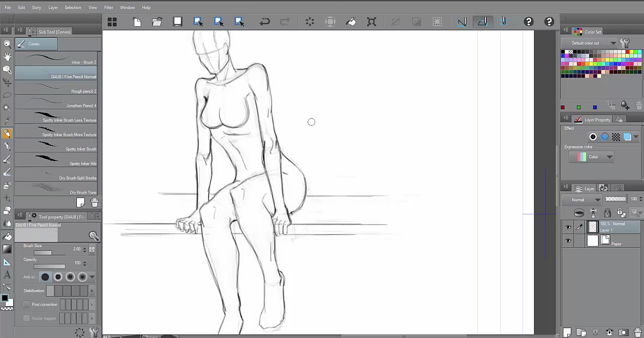The image size is (644, 338).
Task: Select the Zoom magnifier tool
Action: tap(7, 44)
